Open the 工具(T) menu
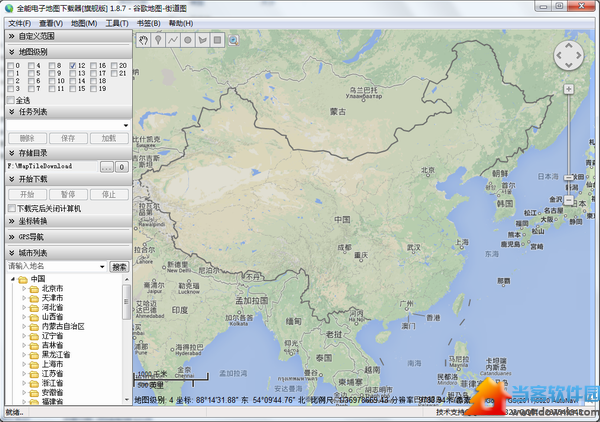Viewport: 600px width, 422px height. coord(117,24)
